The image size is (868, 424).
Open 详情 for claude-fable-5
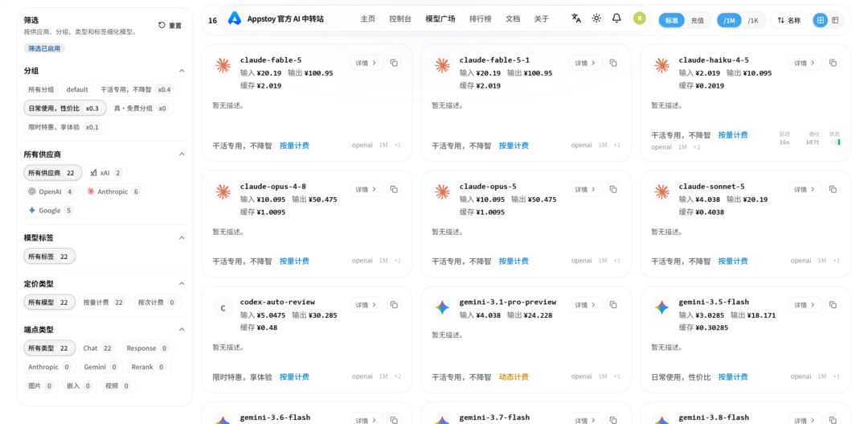366,64
